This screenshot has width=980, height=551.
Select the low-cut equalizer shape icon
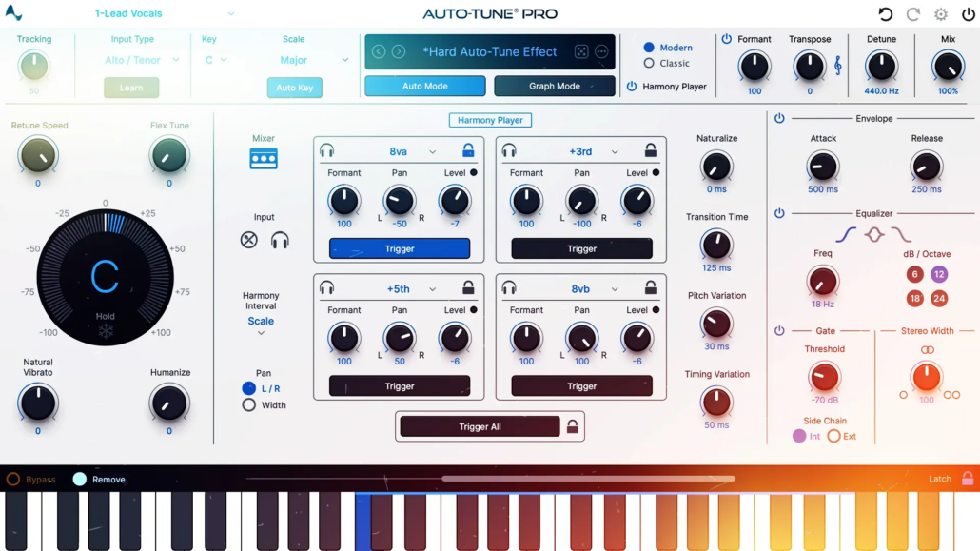(x=846, y=234)
